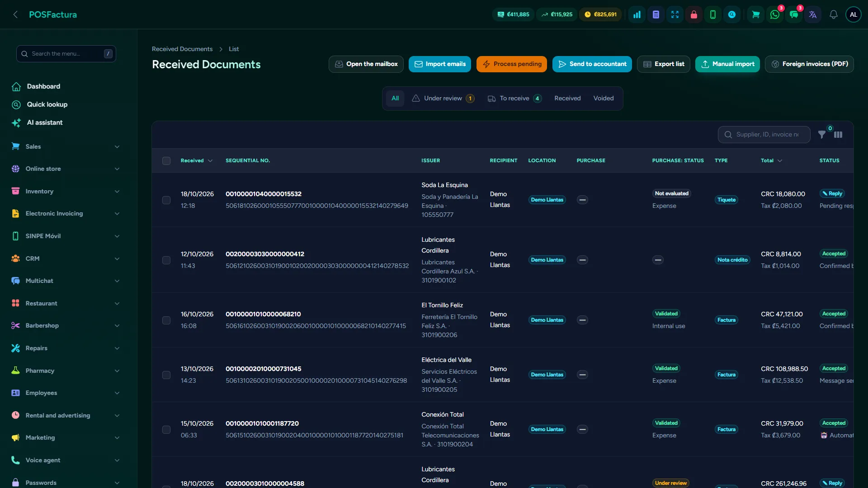The image size is (868, 488).
Task: Sort by the Total column header
Action: click(771, 161)
